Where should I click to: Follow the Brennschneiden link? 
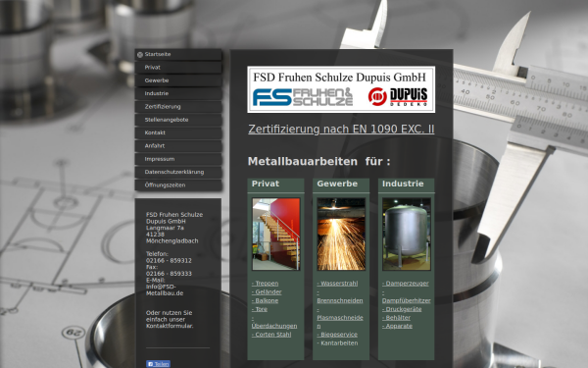pos(340,301)
